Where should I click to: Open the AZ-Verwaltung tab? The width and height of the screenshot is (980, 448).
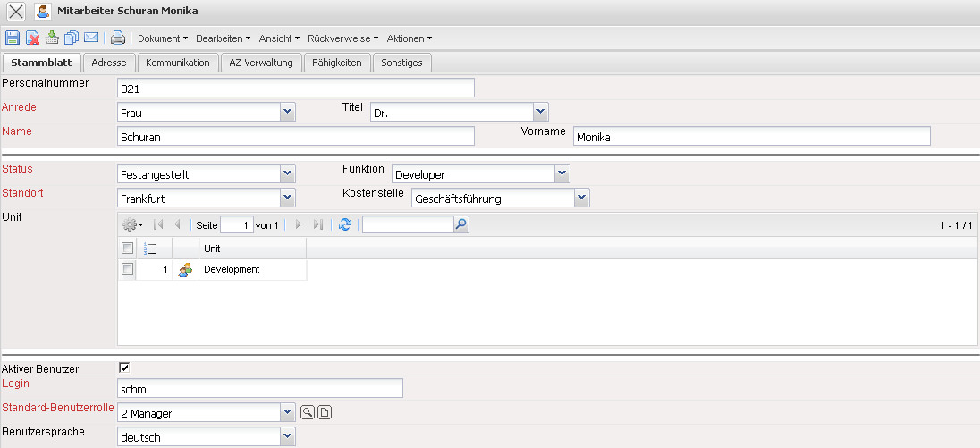(x=261, y=63)
